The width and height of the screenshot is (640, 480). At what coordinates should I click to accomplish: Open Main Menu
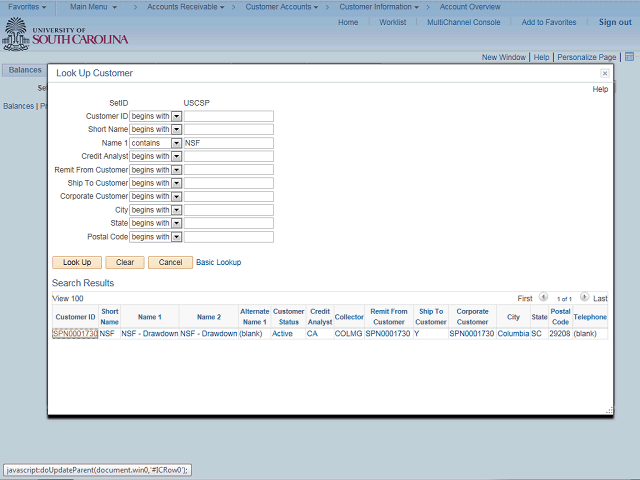coord(93,7)
